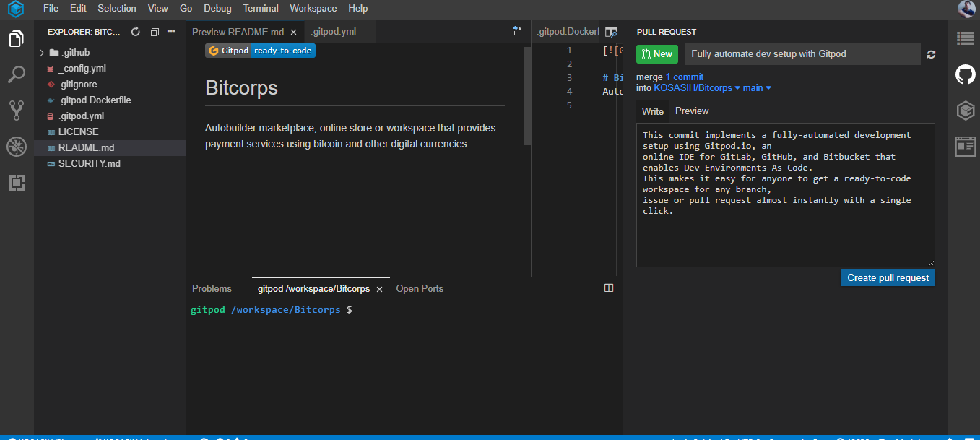Open the Extensions view icon in the activity bar
The image size is (980, 440).
(x=16, y=183)
